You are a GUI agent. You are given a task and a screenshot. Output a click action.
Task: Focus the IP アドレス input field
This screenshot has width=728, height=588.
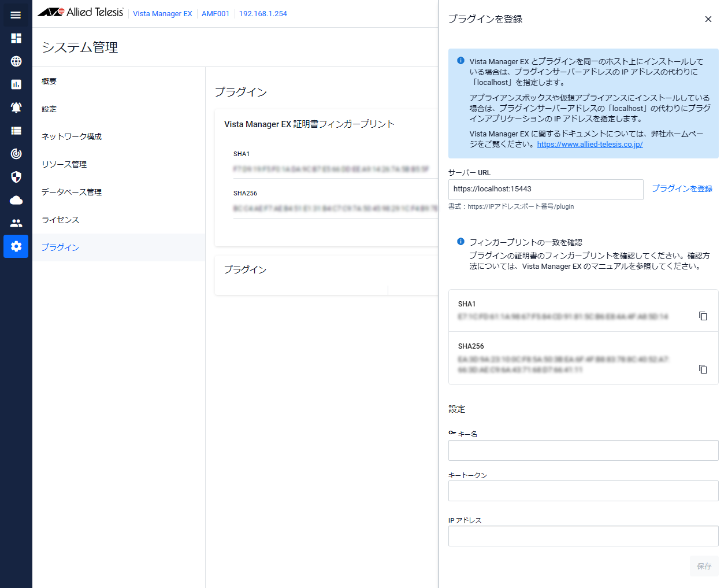(x=584, y=536)
